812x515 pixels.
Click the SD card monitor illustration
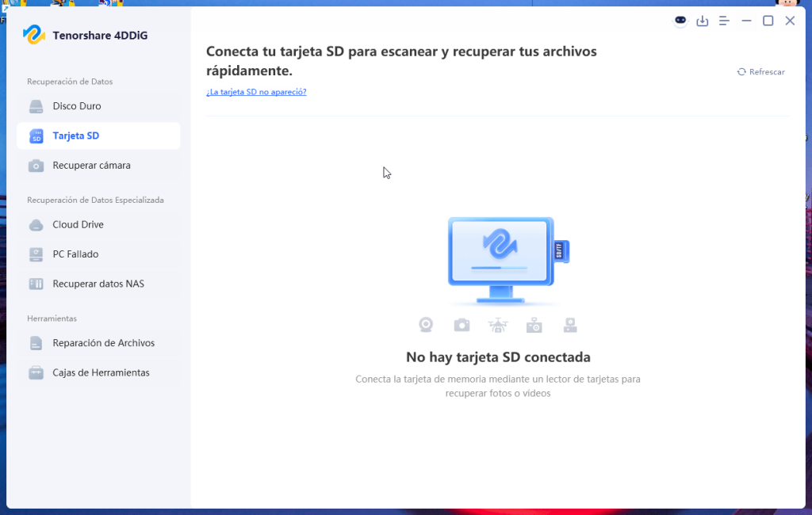(x=508, y=261)
